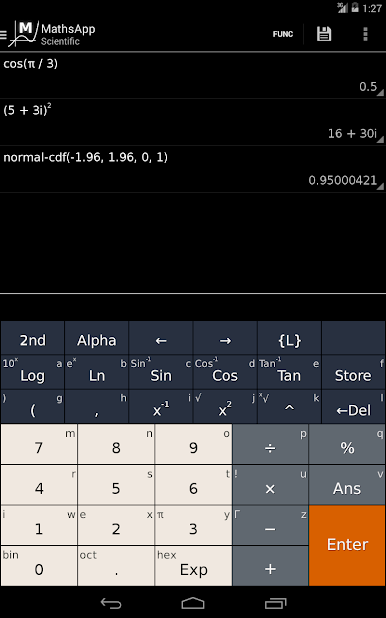
Task: Tap the Exp exponent key
Action: point(193,566)
